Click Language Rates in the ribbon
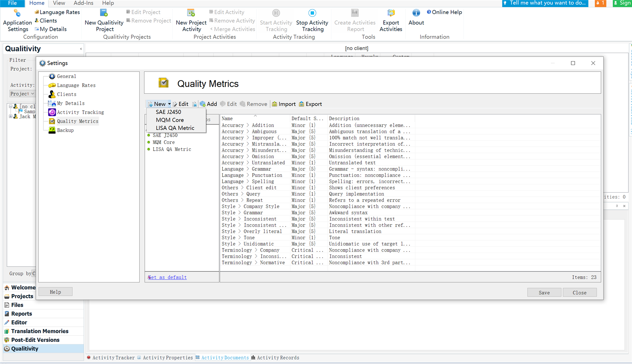The image size is (632, 364). click(x=57, y=12)
